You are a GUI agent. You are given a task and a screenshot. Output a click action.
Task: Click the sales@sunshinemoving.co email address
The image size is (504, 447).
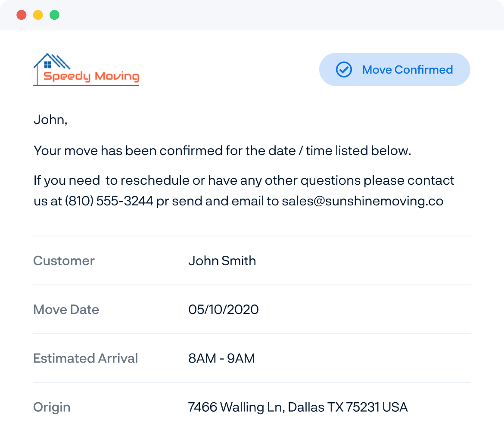tap(363, 201)
